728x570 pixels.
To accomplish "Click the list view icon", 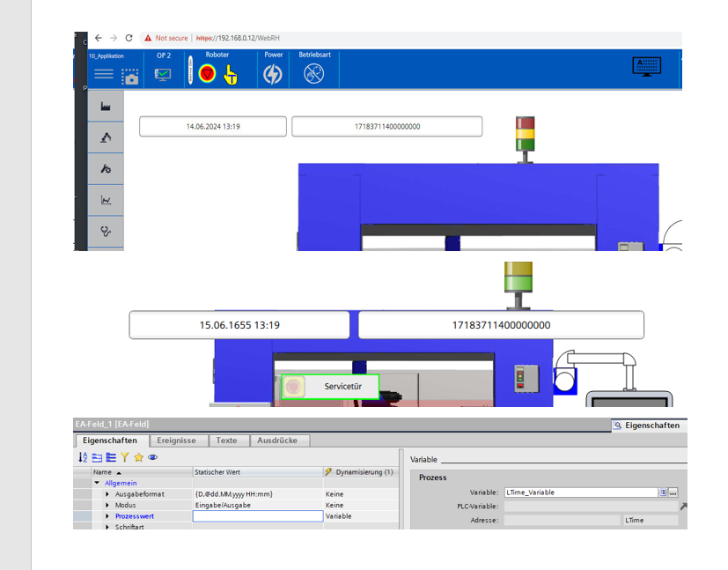I will tap(111, 457).
